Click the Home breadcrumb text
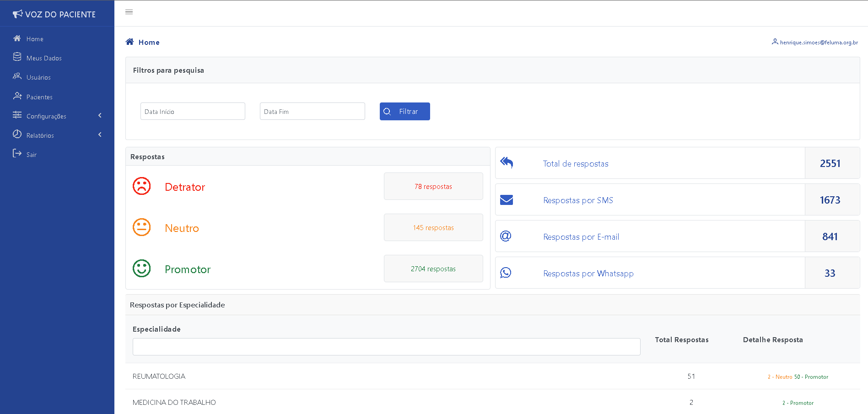868x414 pixels. (149, 42)
